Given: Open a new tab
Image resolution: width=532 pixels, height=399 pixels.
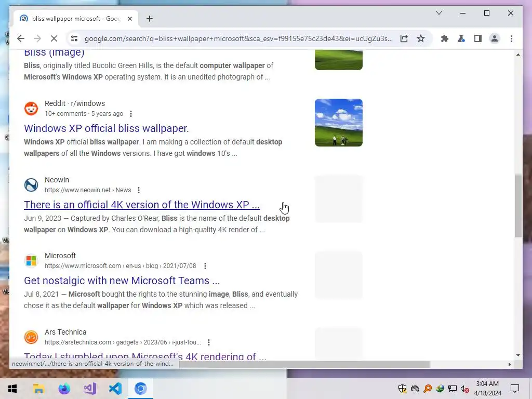Looking at the screenshot, I should click(x=150, y=19).
